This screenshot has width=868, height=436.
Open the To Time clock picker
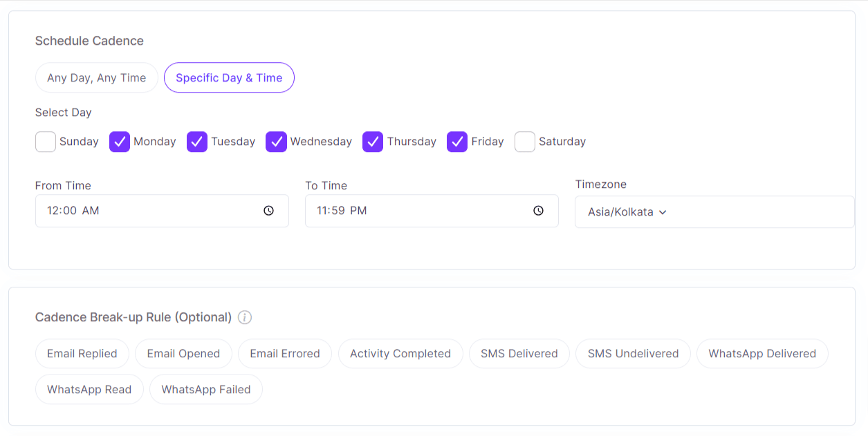point(538,210)
